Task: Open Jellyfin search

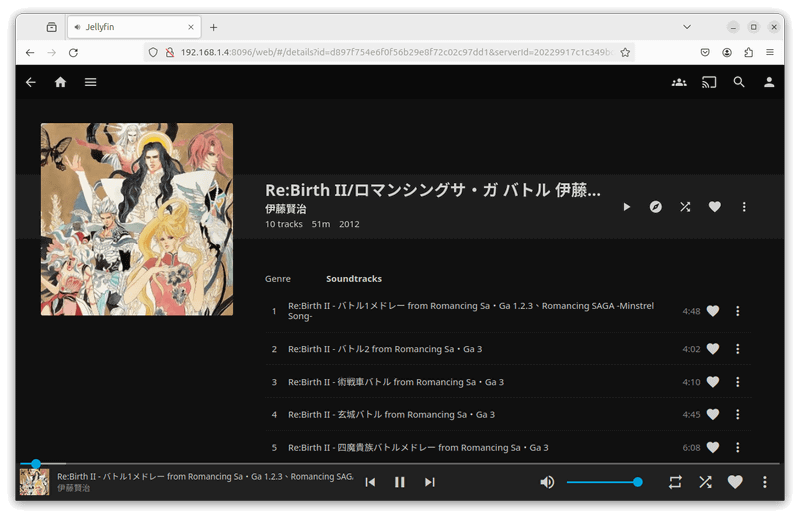Action: click(739, 82)
